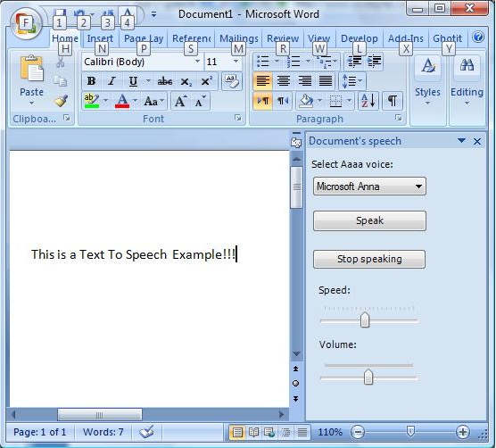Open the Change Case Aa dropdown
Screen dimensions: 496x448
[154, 102]
